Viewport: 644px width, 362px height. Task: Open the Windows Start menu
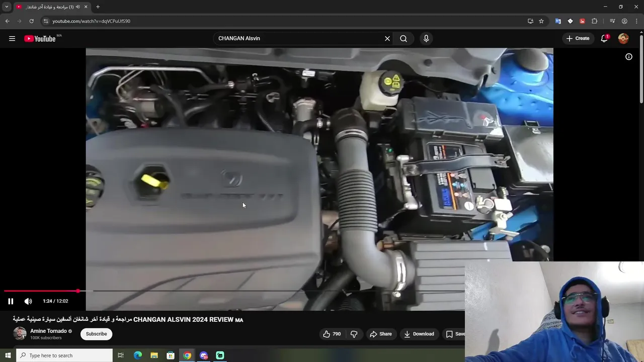tap(8, 355)
